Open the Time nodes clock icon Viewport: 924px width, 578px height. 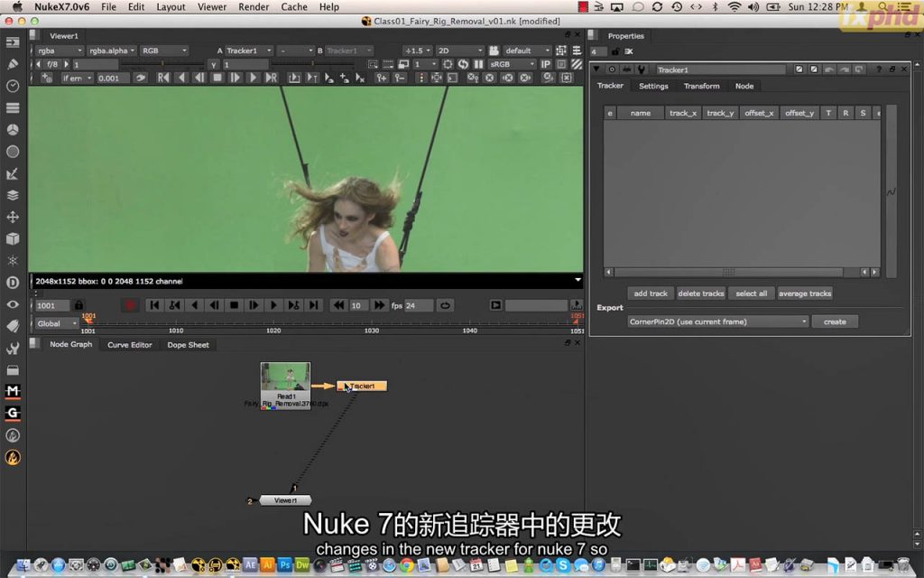[x=13, y=86]
